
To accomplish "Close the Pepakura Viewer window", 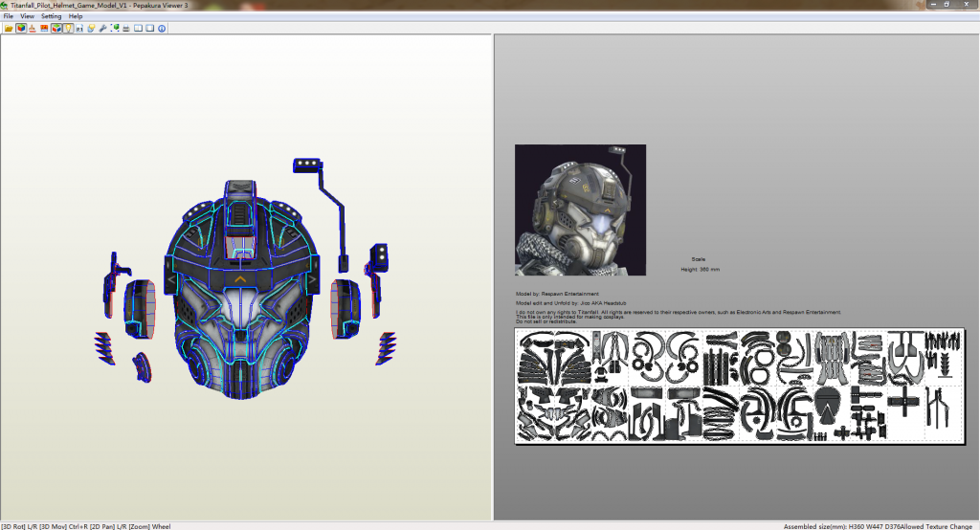I will pyautogui.click(x=967, y=5).
